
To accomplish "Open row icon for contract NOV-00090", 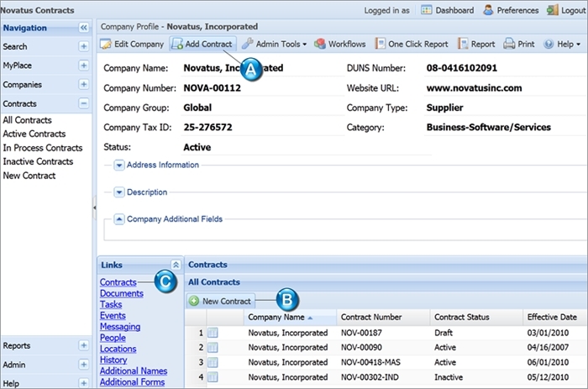I will pyautogui.click(x=213, y=348).
